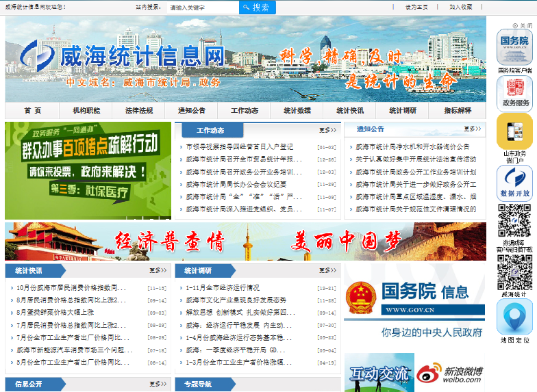Click the 互动交流 banner image
The image size is (537, 392).
pos(379,373)
